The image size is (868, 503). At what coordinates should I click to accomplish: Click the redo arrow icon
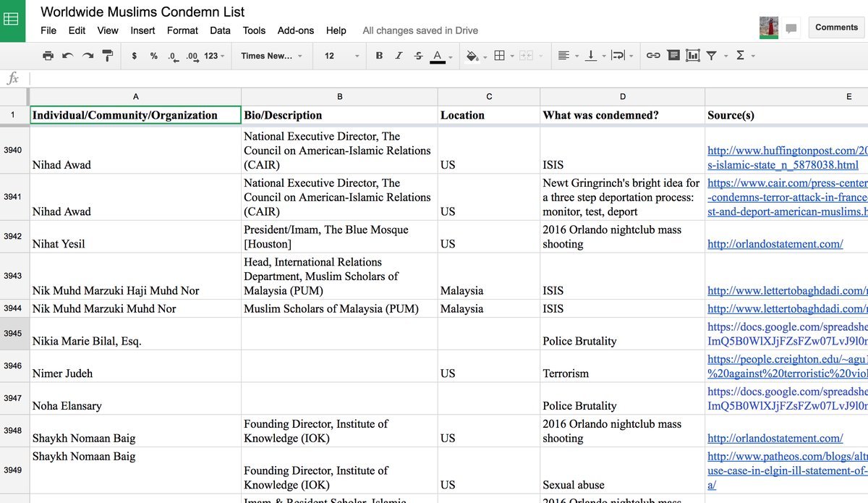[88, 56]
